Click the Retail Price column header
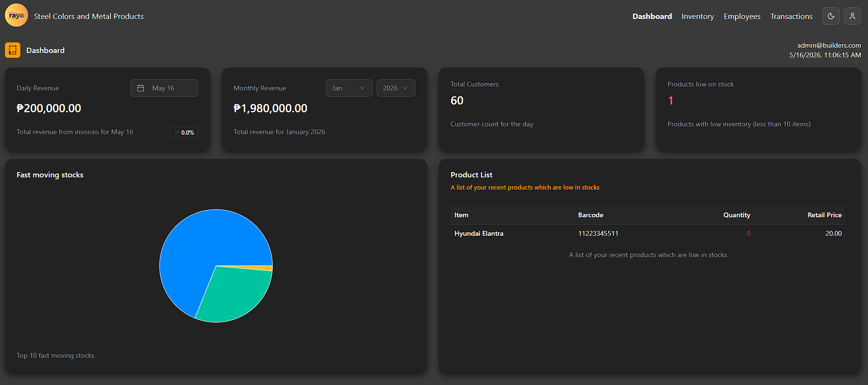 point(825,215)
